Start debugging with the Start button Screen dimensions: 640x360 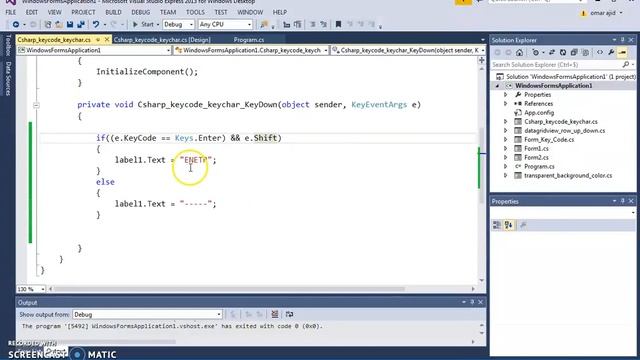[x=143, y=24]
